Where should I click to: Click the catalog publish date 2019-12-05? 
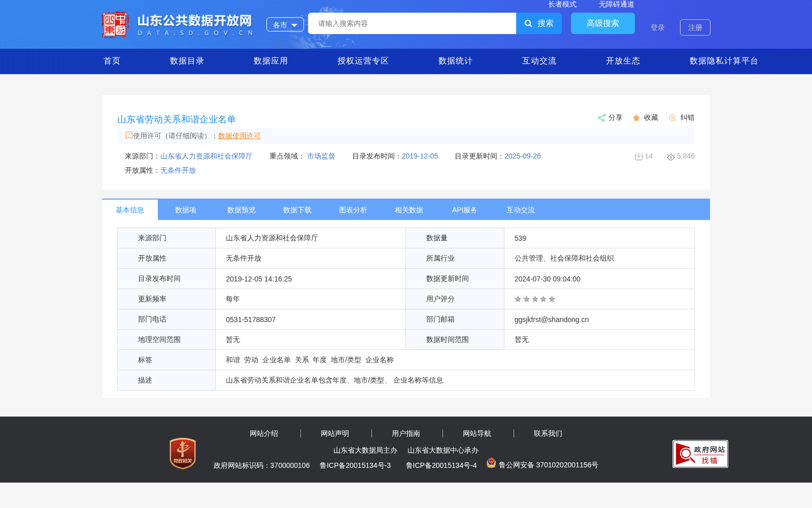420,156
